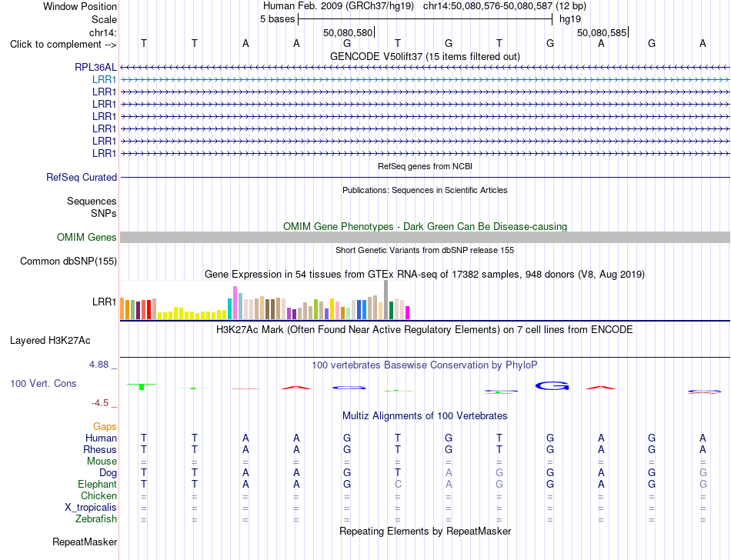
Task: Click the 'Publications: Sequences in Scientific Articles' title
Action: tap(425, 190)
